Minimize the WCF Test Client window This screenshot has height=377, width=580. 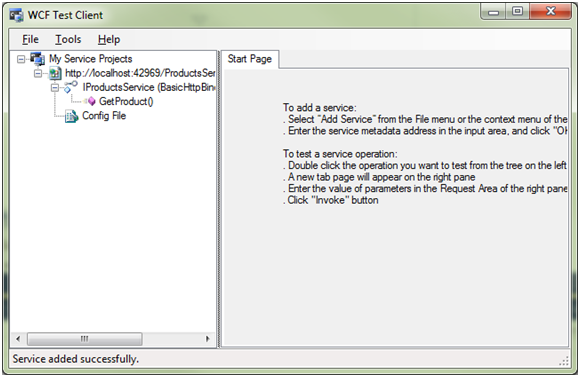[493, 12]
